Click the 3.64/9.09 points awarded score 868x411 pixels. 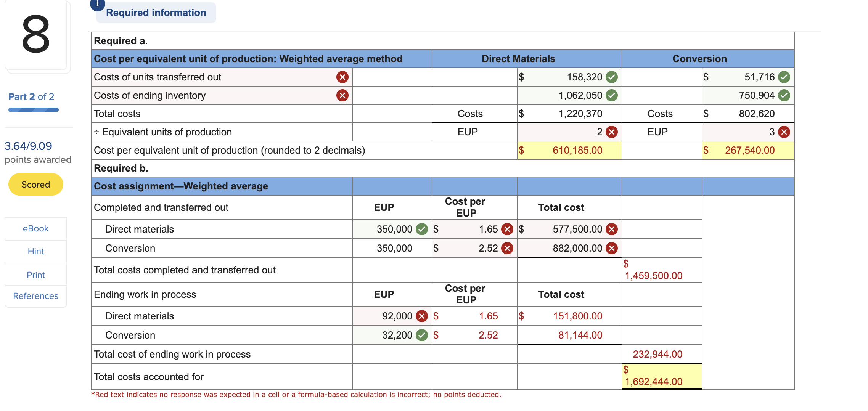pyautogui.click(x=28, y=146)
